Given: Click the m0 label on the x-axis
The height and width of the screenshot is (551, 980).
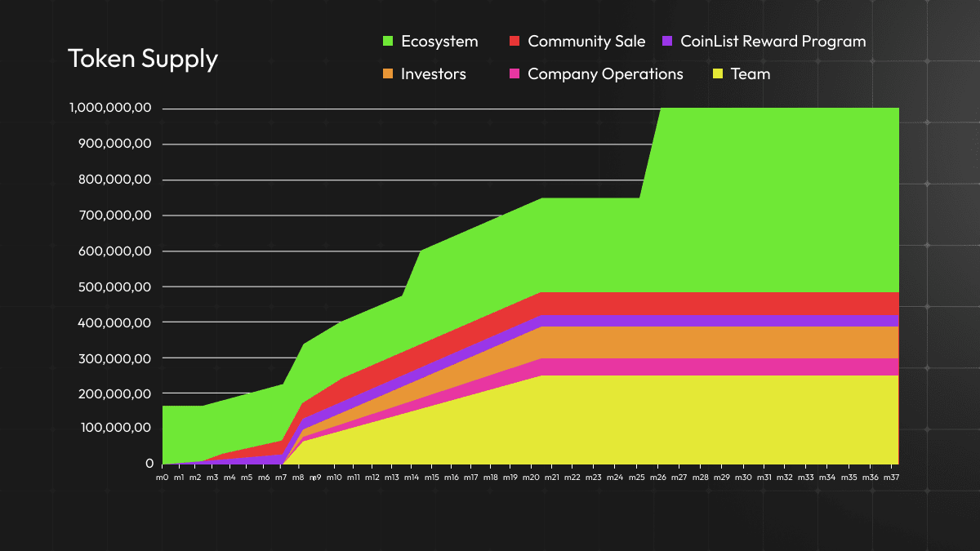Looking at the screenshot, I should pyautogui.click(x=163, y=477).
